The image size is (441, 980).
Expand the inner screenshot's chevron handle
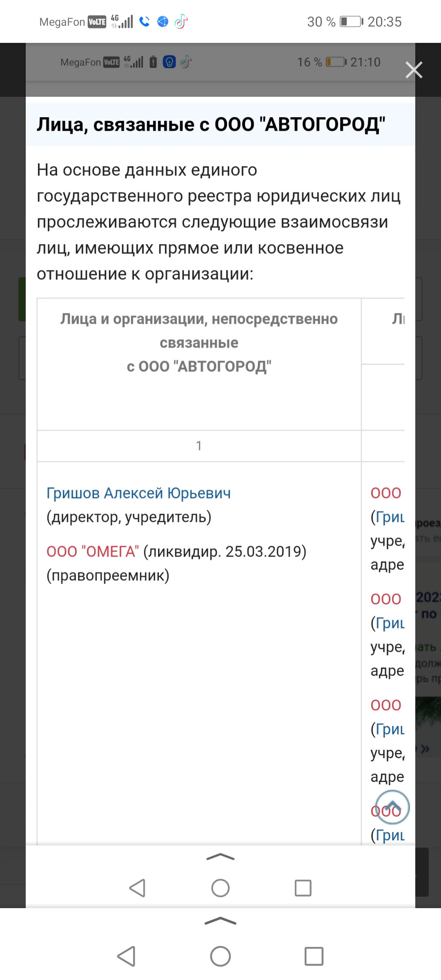[x=220, y=857]
